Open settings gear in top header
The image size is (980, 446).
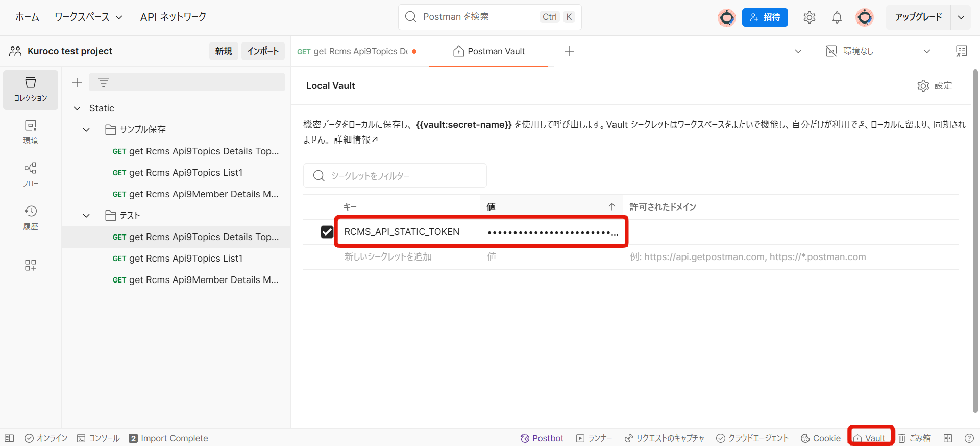coord(809,17)
